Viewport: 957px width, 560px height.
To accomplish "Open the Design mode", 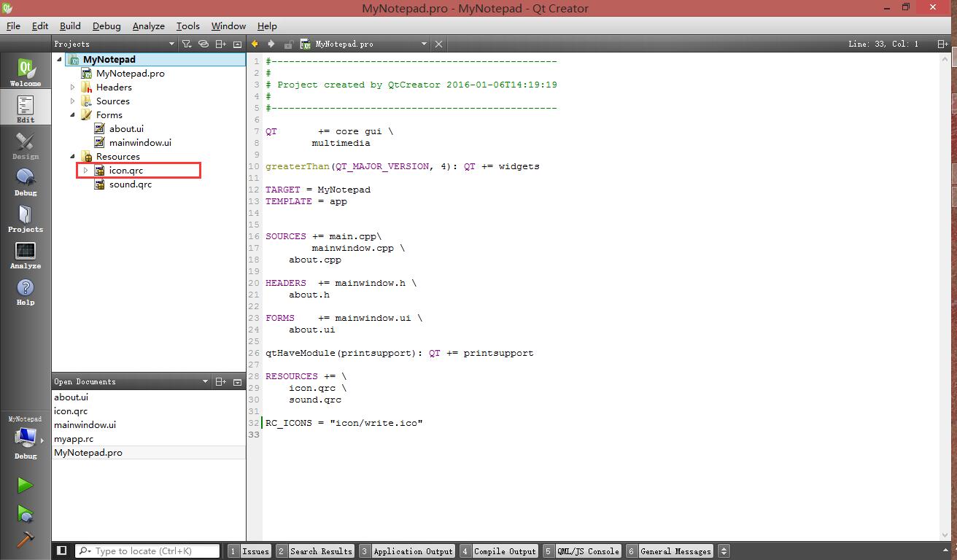I will [26, 145].
